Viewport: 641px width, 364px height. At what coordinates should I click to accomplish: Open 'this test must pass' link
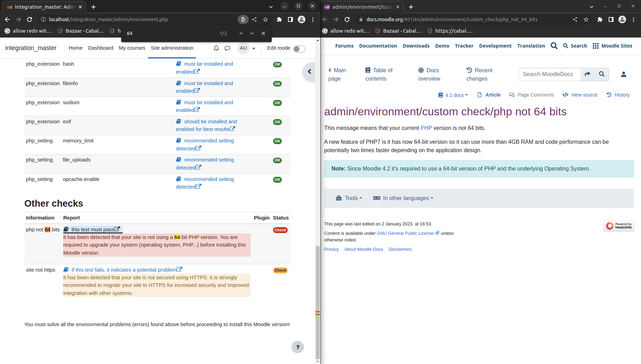[92, 230]
